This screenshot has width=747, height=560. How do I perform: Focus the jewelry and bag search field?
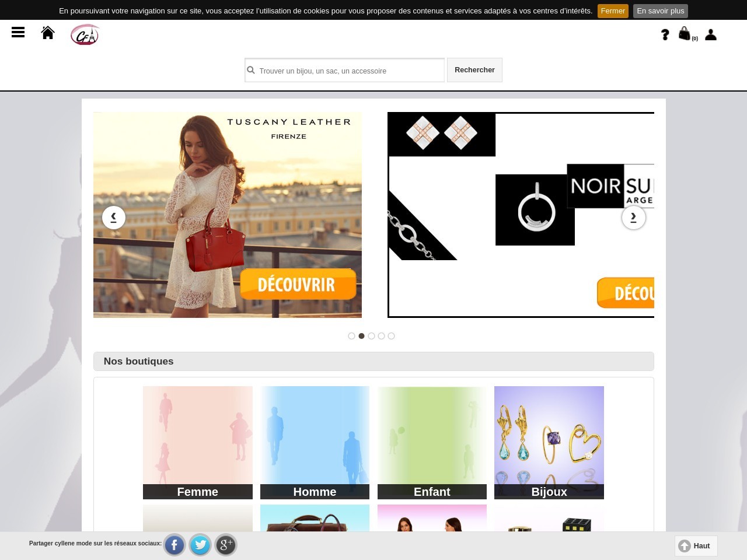[344, 70]
